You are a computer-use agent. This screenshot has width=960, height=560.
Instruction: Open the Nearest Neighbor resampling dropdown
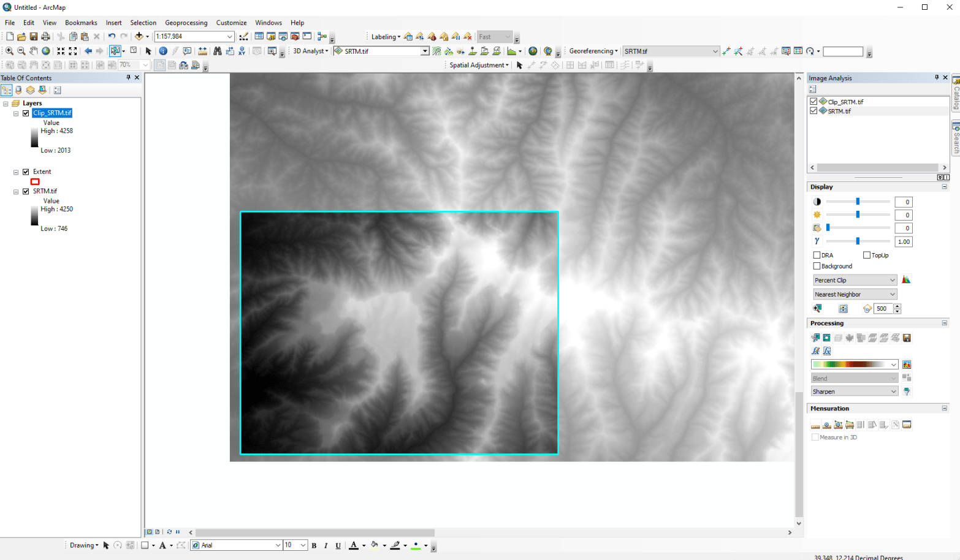855,295
